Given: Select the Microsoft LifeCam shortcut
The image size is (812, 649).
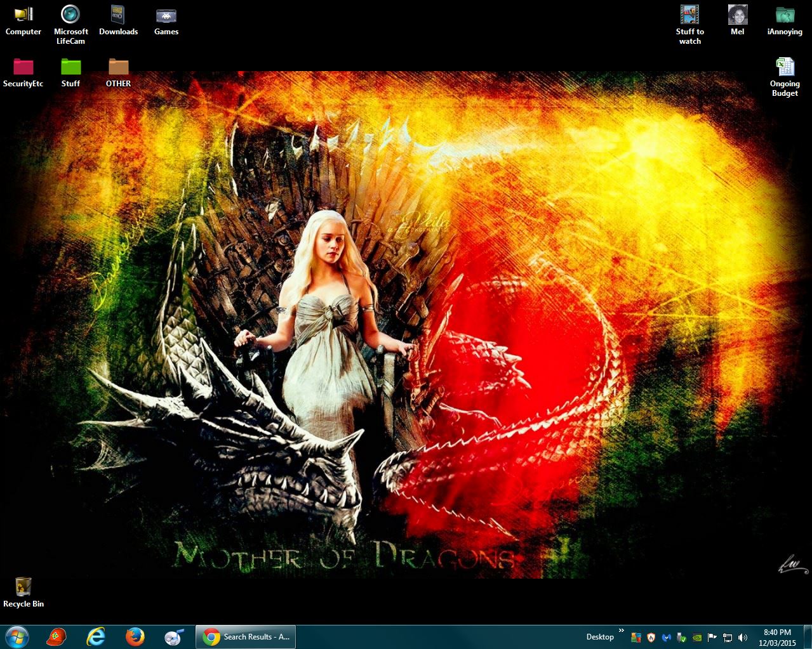Looking at the screenshot, I should [70, 25].
